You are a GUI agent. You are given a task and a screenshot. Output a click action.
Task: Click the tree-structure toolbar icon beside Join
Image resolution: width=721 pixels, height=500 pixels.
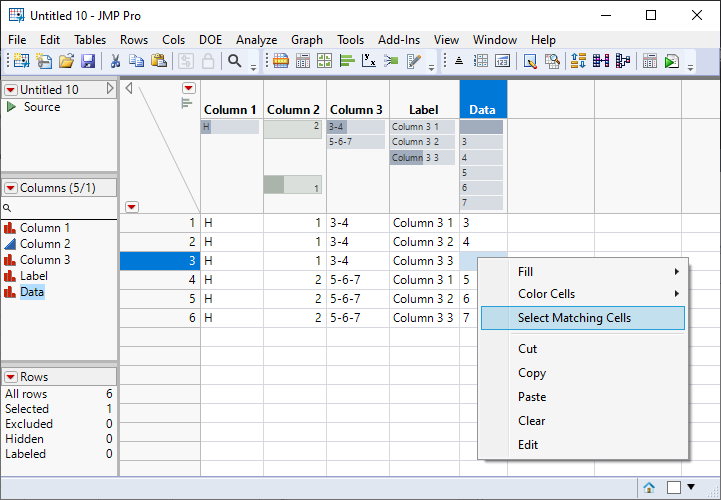(x=623, y=61)
